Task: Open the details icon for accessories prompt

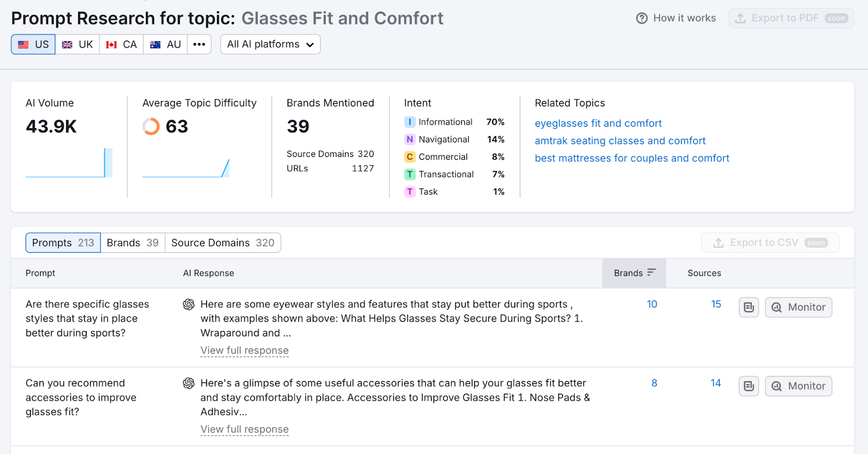Action: tap(749, 386)
